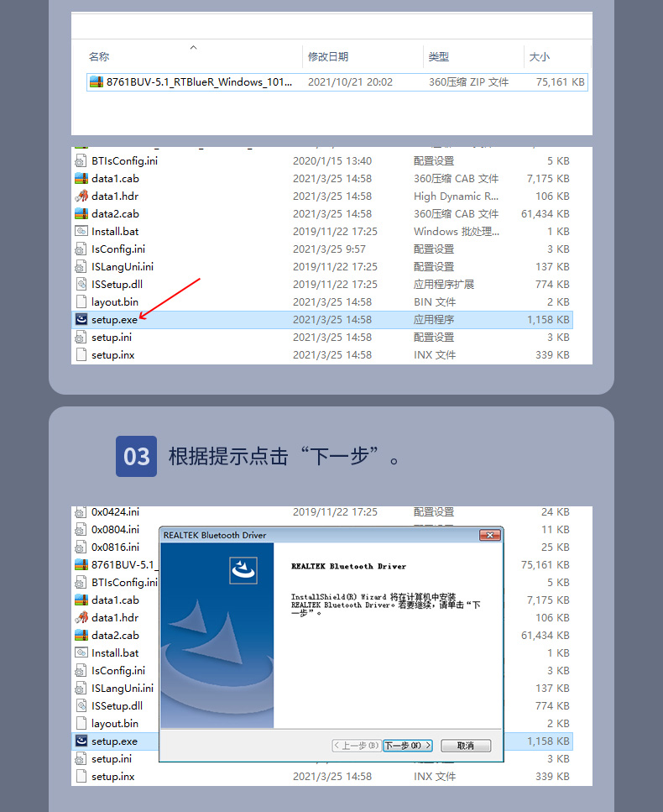Viewport: 663px width, 812px height.
Task: Click the greyed 上一步 (B) button
Action: (357, 746)
